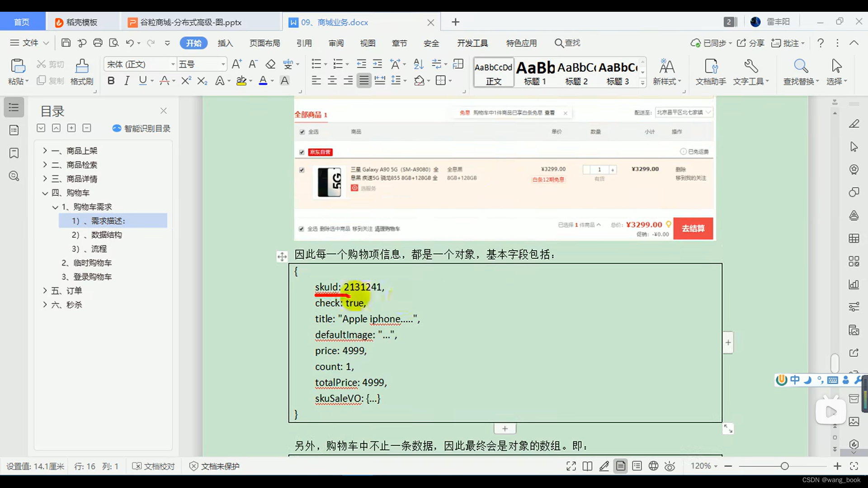Open the 插入 ribbon tab

point(225,43)
